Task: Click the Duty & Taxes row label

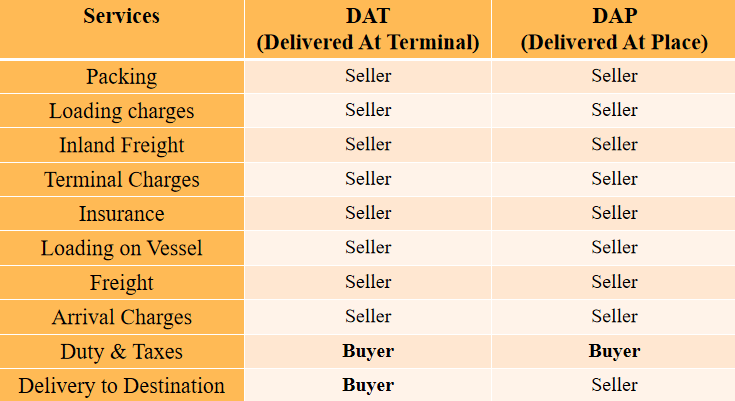Action: 121,352
